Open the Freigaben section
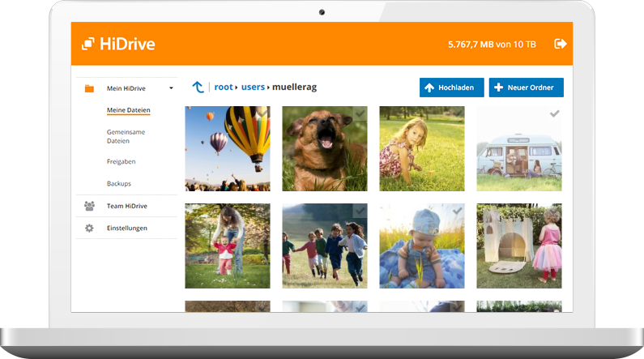Viewport: 644px width, 359px height. (121, 161)
